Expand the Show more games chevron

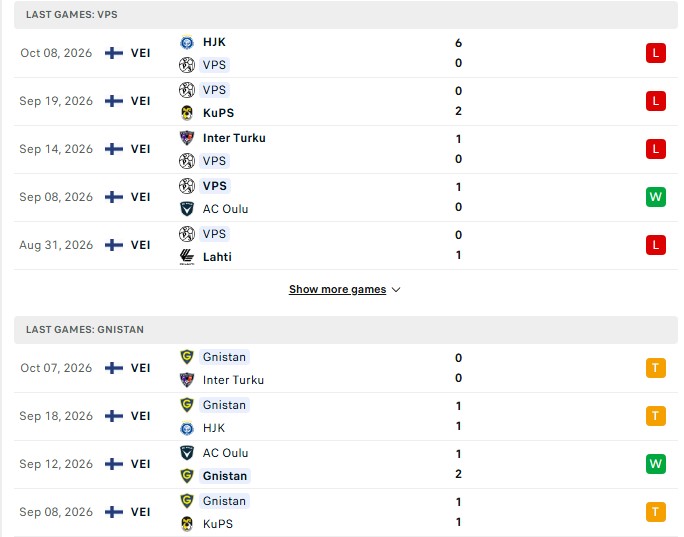coord(396,290)
